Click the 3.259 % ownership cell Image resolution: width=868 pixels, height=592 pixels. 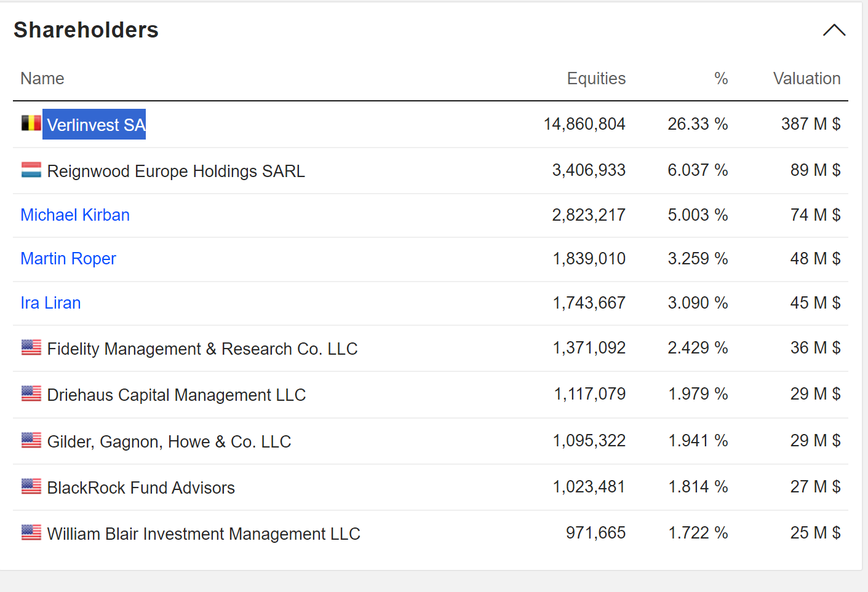[698, 258]
